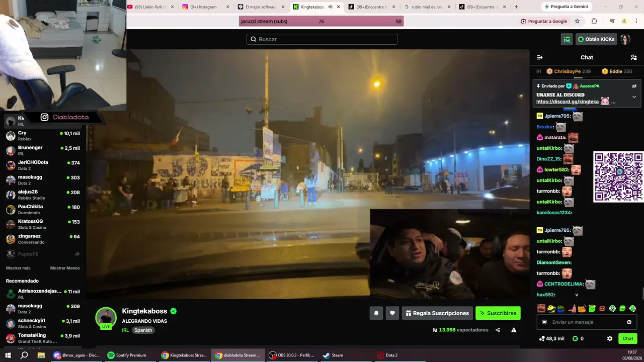The image size is (644, 362).
Task: Bookmark this page with the star icon
Action: click(577, 21)
